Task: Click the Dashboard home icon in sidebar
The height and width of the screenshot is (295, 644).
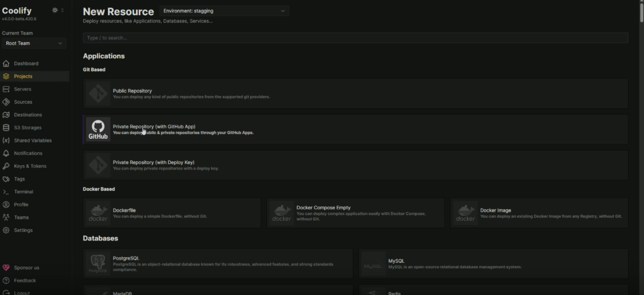Action: click(x=6, y=63)
